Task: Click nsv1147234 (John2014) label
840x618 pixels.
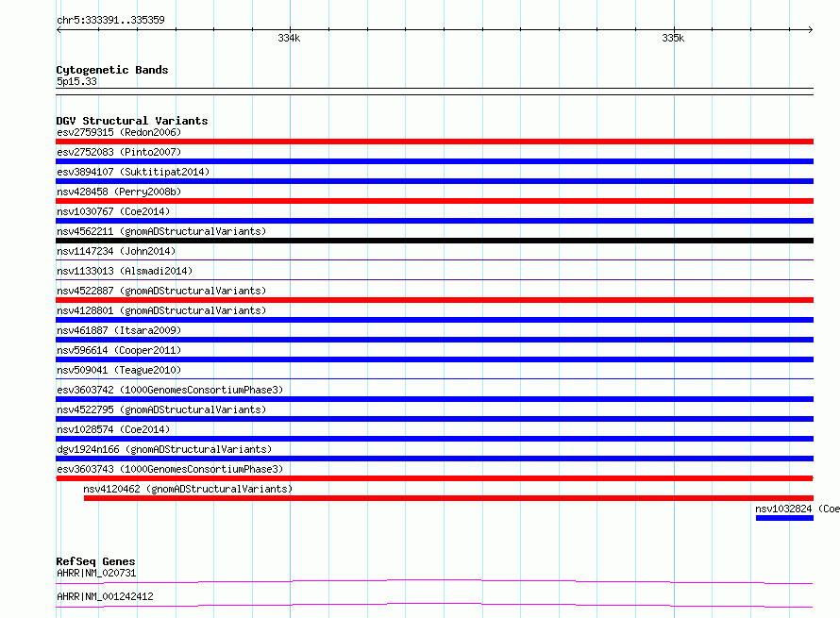Action: 116,251
